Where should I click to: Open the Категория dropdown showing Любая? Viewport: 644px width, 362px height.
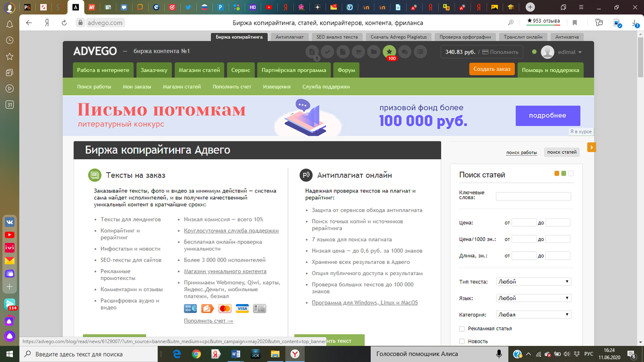point(533,314)
